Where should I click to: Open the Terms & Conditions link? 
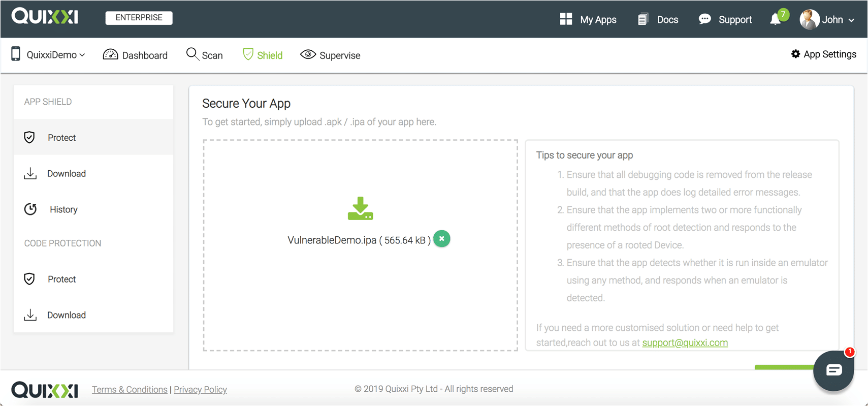click(130, 389)
